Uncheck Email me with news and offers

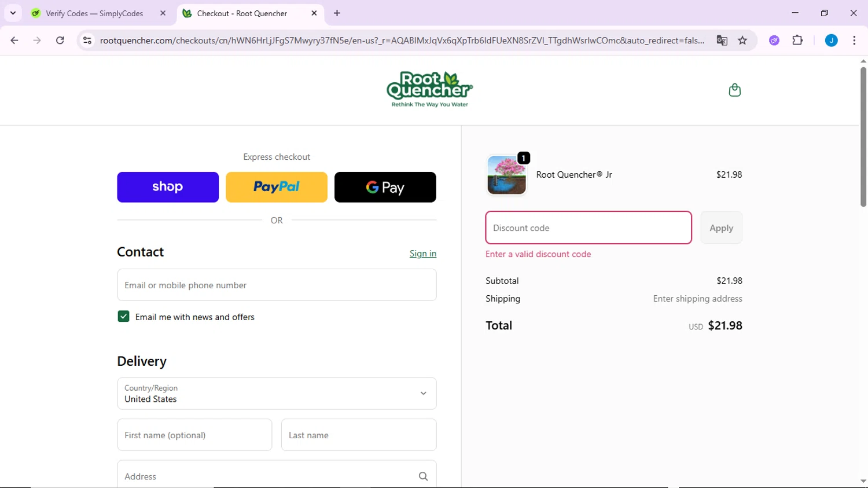click(x=123, y=317)
